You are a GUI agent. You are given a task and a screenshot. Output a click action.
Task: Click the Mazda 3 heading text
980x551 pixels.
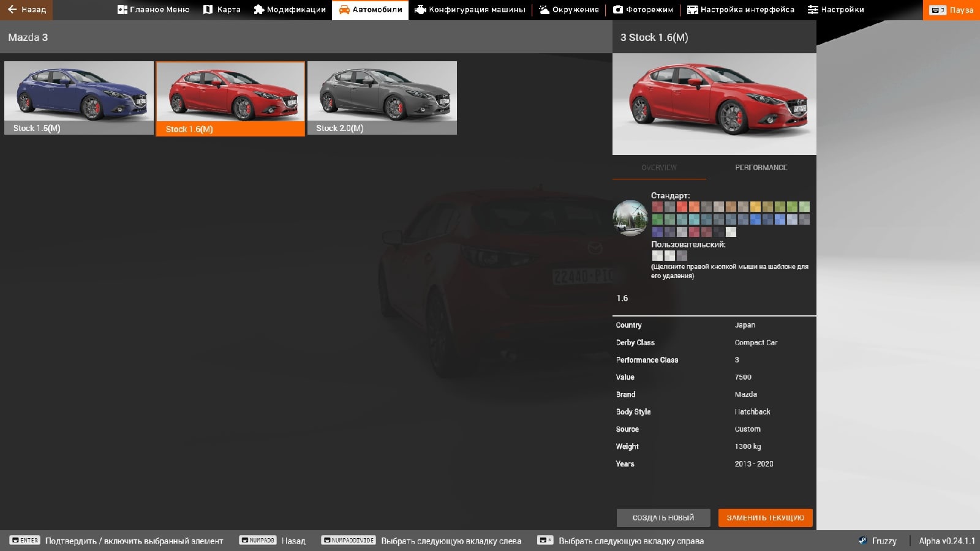tap(28, 37)
